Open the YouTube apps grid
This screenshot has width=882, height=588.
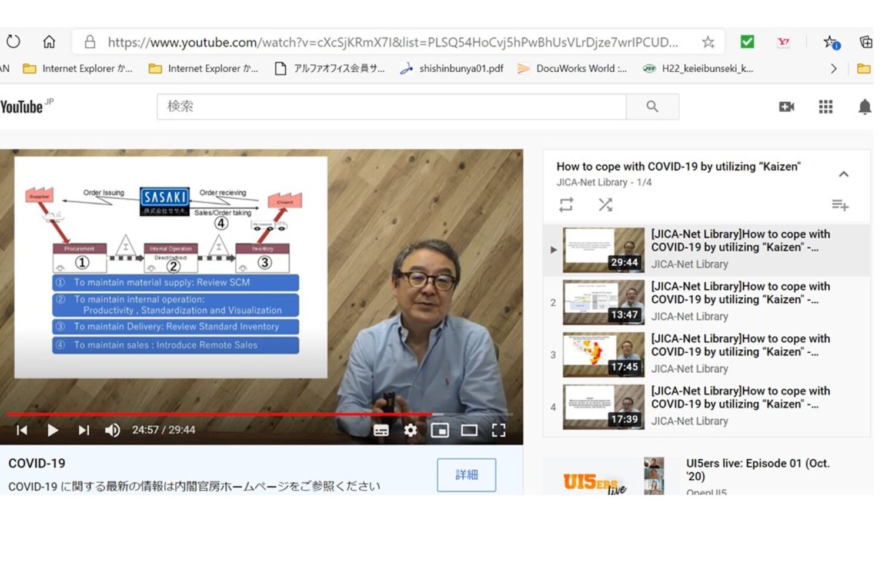tap(826, 106)
